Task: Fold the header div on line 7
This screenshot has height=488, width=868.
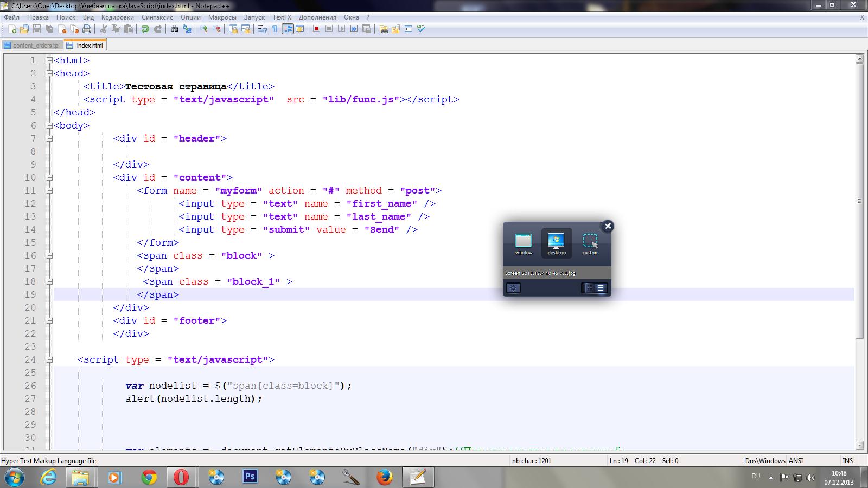Action: pos(49,138)
